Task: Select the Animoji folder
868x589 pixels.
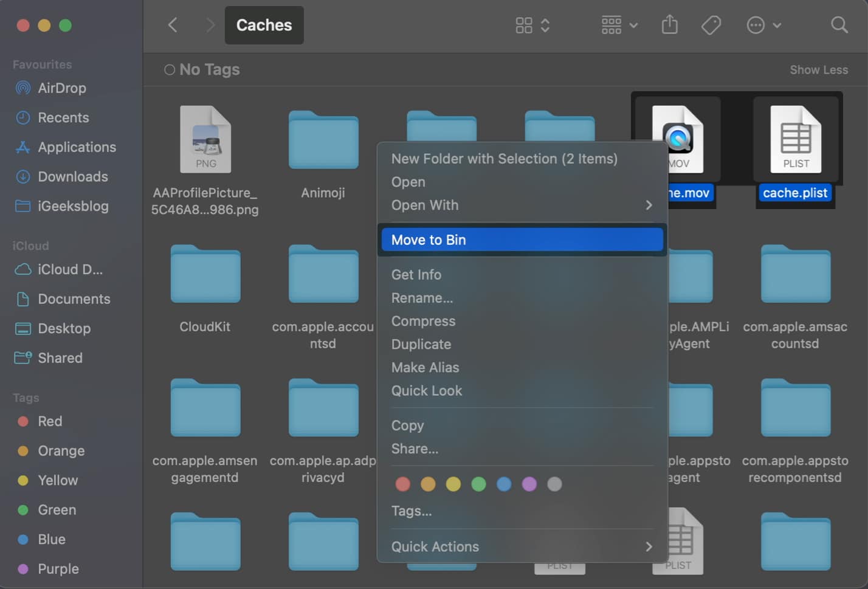Action: (323, 140)
